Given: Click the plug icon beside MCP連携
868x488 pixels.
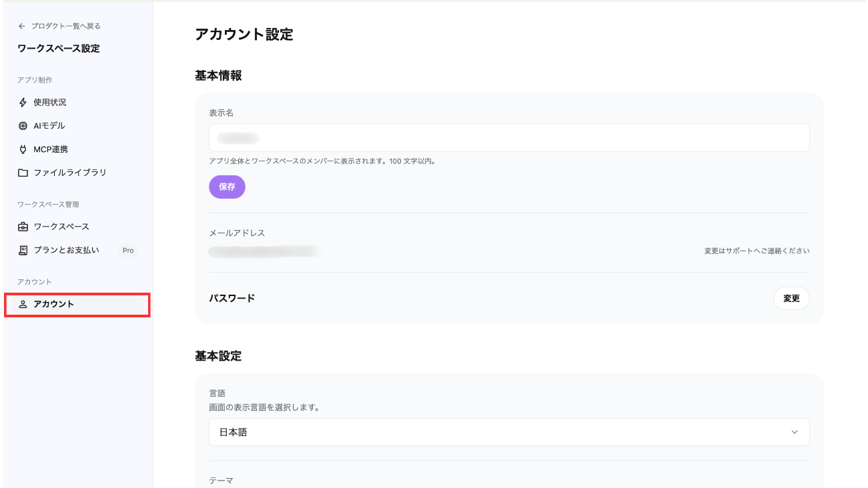Looking at the screenshot, I should pos(23,149).
